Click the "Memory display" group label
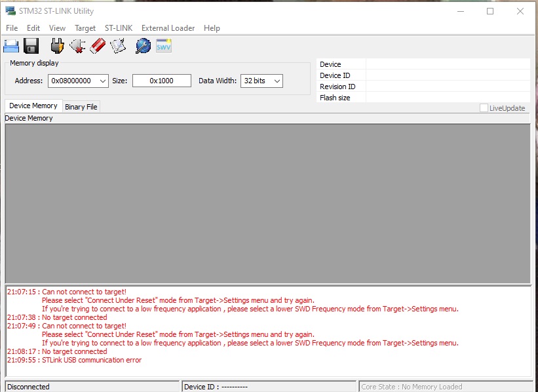Screen dimensions: 538x392 (34, 63)
